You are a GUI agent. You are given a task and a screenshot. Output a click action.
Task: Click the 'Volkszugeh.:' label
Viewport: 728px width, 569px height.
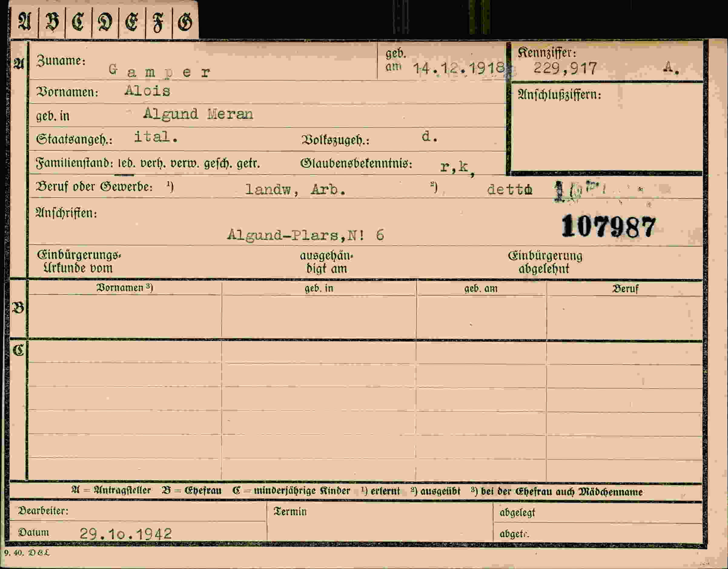(x=335, y=140)
